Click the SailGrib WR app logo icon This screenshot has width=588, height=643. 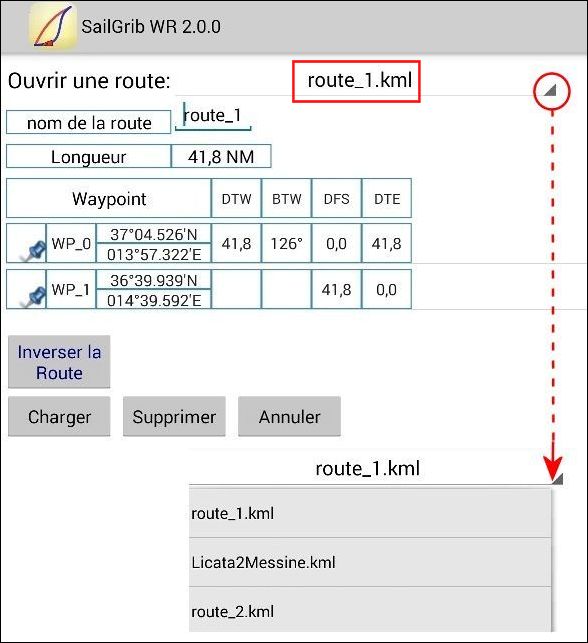point(53,26)
